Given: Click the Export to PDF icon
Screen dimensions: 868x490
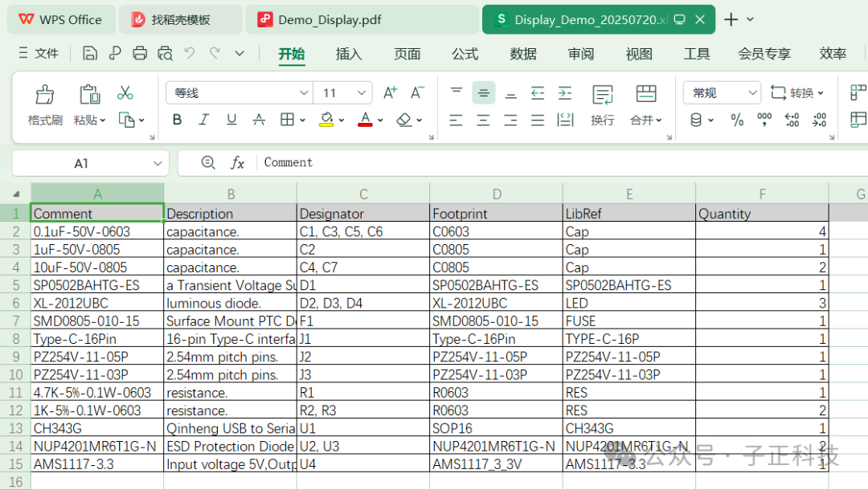Looking at the screenshot, I should tap(115, 53).
